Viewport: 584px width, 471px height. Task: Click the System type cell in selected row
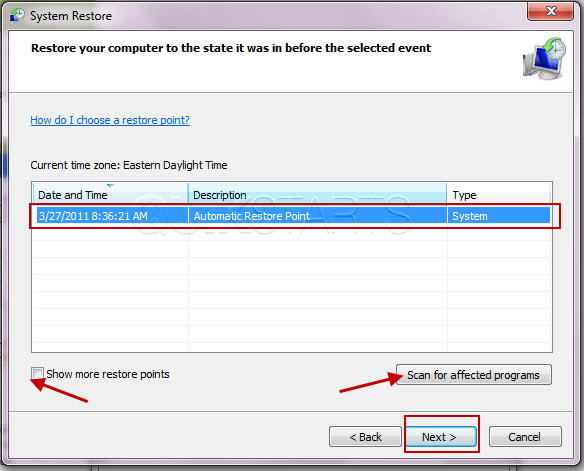[470, 216]
